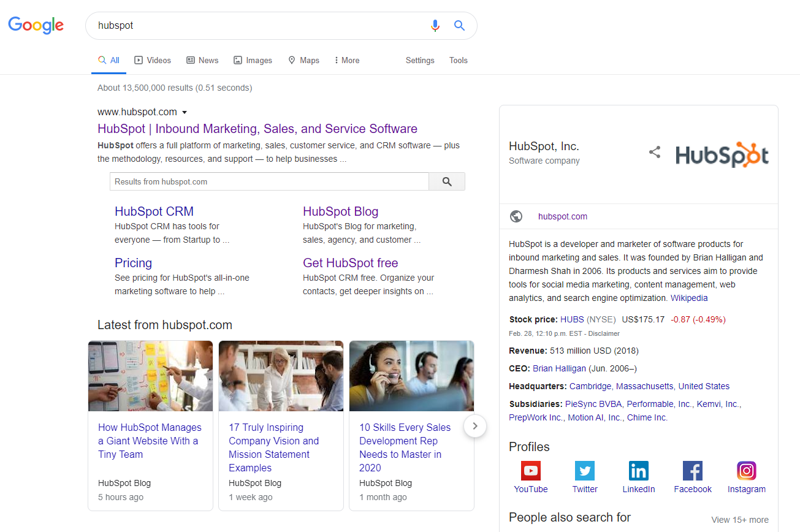The image size is (800, 532).
Task: Click the blue magnifier search icon
Action: [459, 25]
